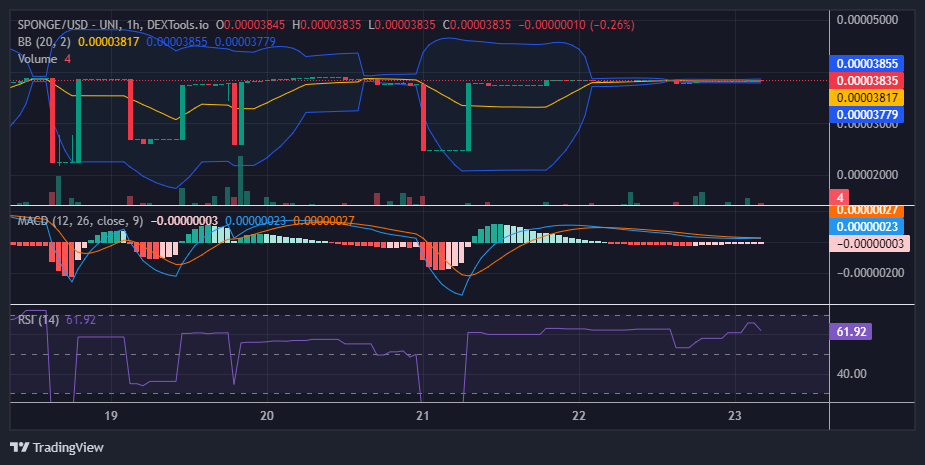Click the low price value L0.00003835
Viewport: 925px width, 465px height.
[x=402, y=25]
